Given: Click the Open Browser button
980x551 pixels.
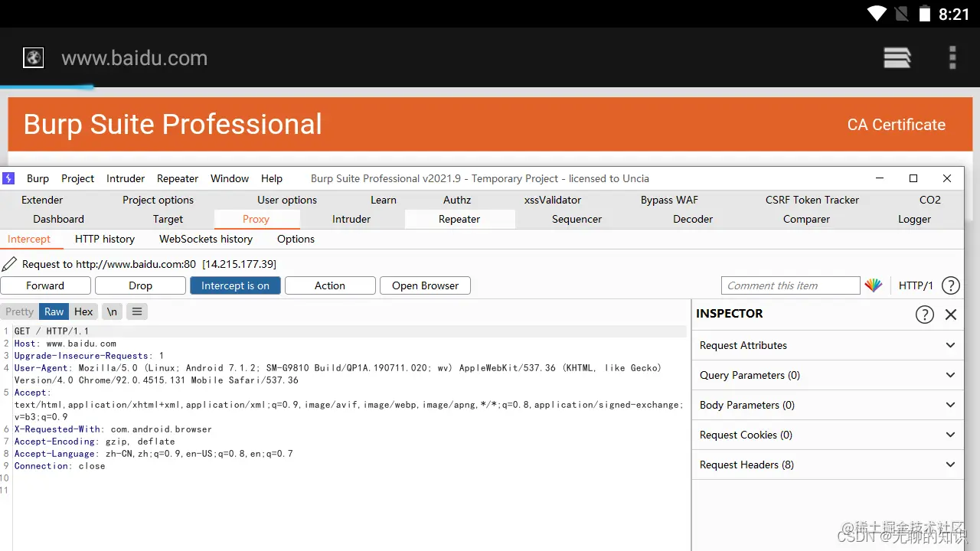Looking at the screenshot, I should click(425, 285).
